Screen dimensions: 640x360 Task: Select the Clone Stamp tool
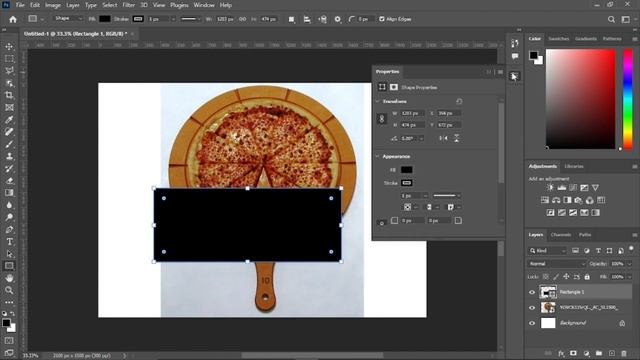pos(9,156)
